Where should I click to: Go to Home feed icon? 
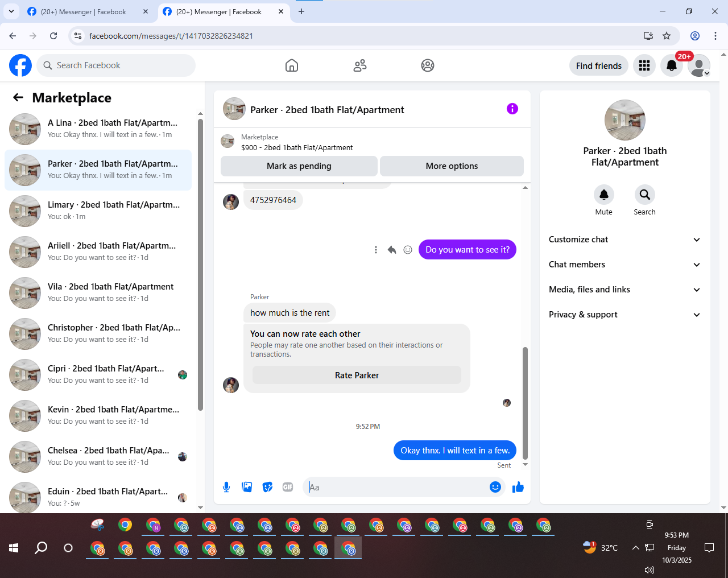click(x=292, y=65)
